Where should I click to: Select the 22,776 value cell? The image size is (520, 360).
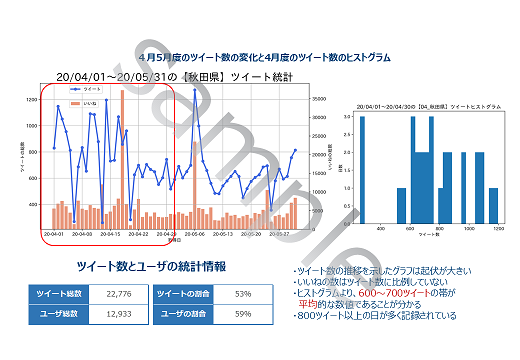click(119, 294)
